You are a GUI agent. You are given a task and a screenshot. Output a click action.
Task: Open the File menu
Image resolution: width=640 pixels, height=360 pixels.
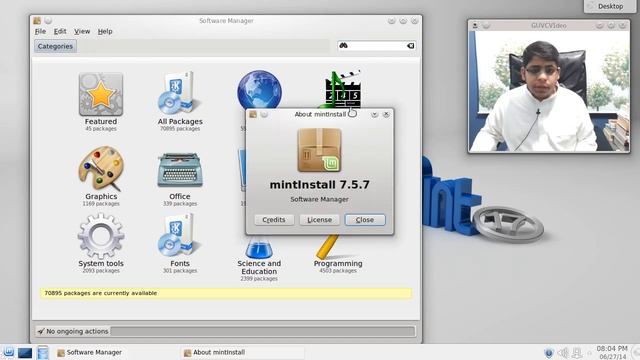[40, 31]
